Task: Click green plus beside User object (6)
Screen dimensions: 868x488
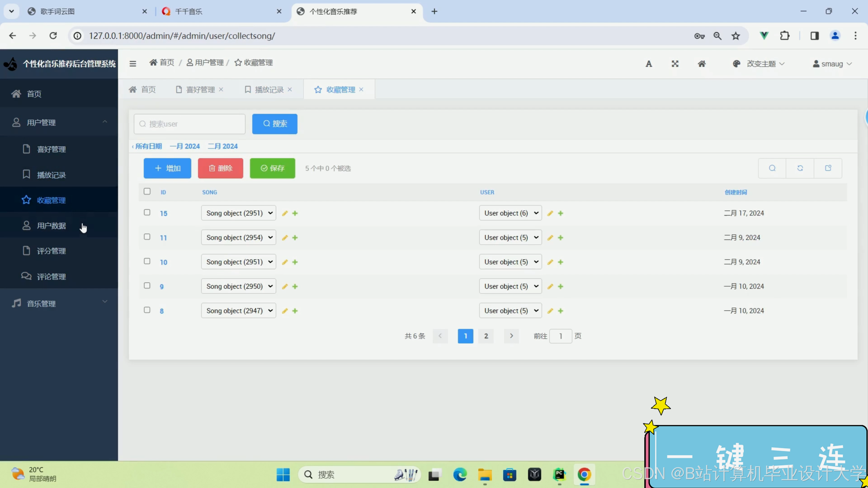Action: coord(560,213)
